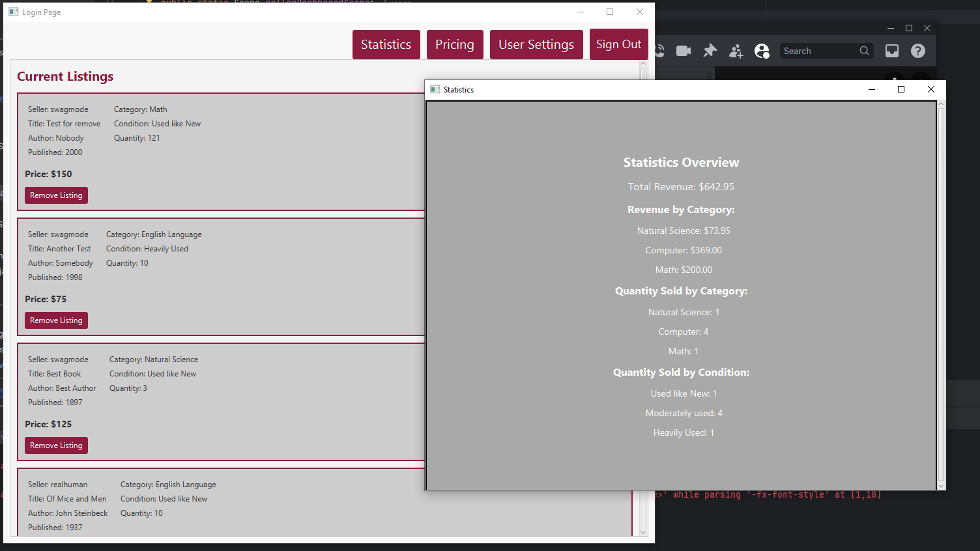Close the Statistics window

(x=930, y=89)
